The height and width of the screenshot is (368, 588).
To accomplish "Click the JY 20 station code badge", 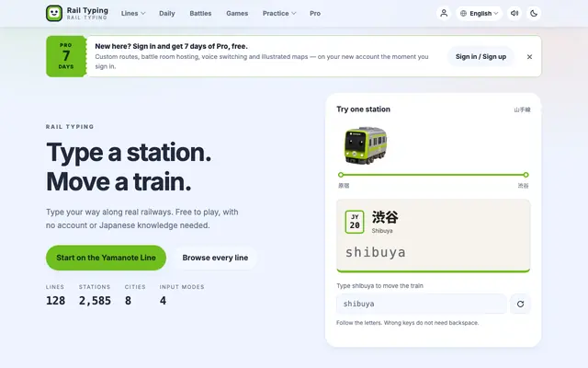I will 355,222.
